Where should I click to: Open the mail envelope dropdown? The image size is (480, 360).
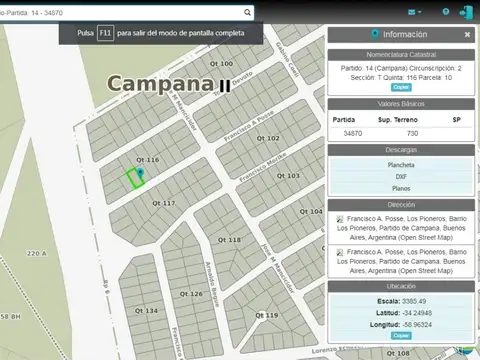click(x=414, y=12)
